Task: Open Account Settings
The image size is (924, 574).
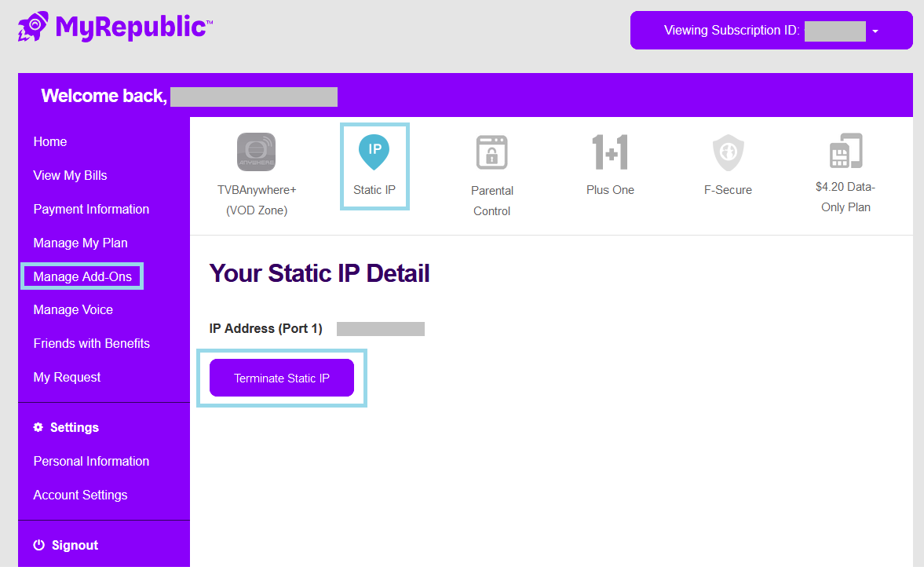Action: (x=80, y=495)
